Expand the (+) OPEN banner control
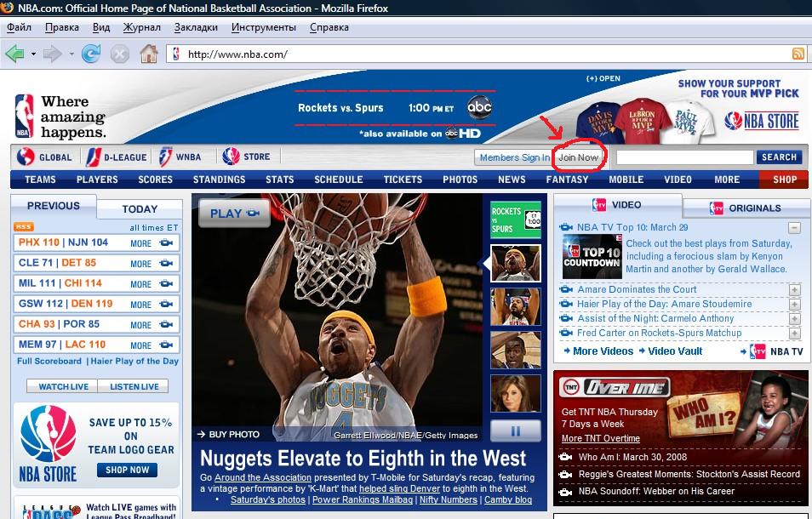812x519 pixels. click(x=603, y=78)
